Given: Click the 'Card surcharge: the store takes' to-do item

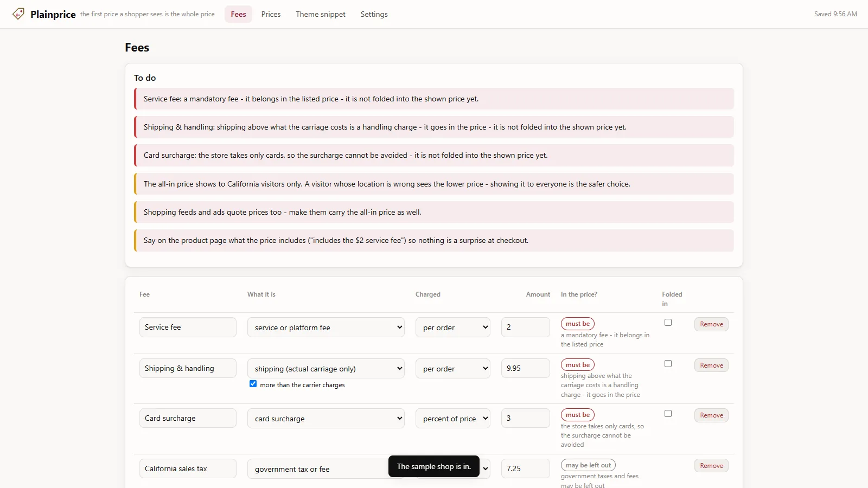Looking at the screenshot, I should click(x=434, y=155).
